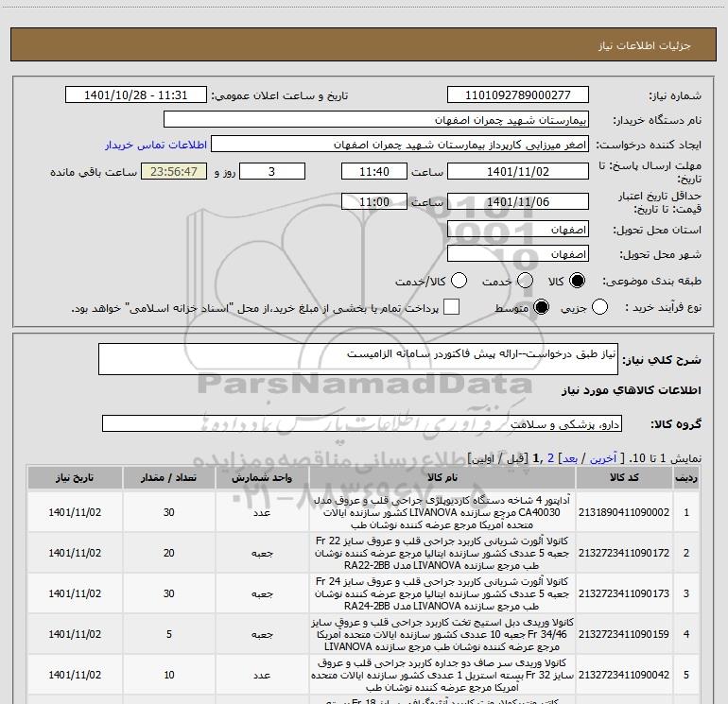Select the جزیی purchase type radio
The image size is (728, 704).
click(599, 307)
